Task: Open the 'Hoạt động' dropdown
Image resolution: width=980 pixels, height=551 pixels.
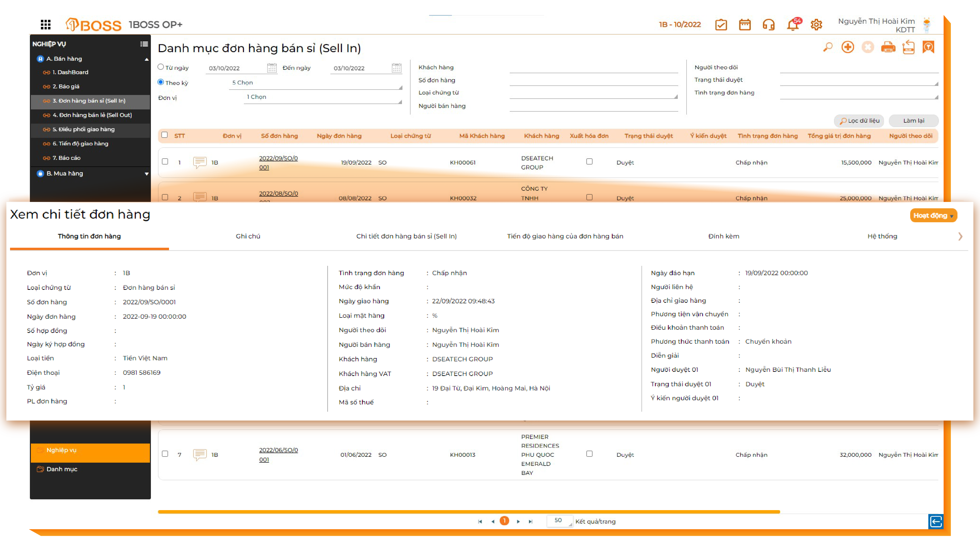Action: [x=933, y=216]
